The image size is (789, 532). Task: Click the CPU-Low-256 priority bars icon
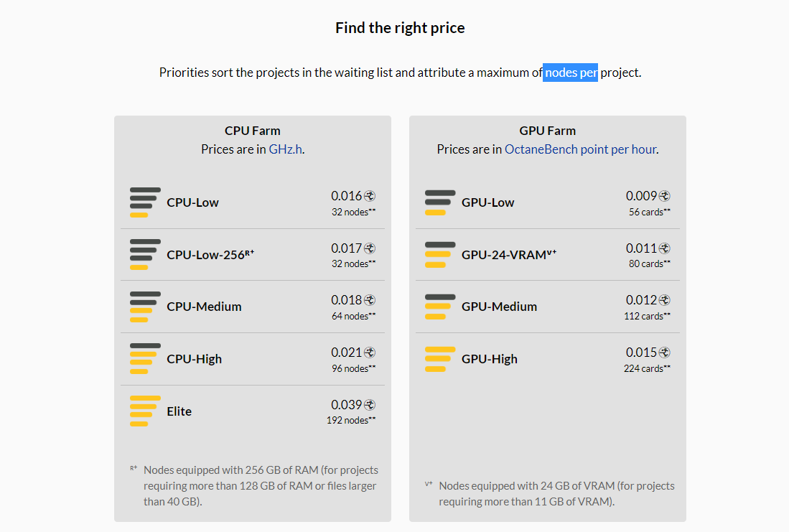(x=145, y=254)
